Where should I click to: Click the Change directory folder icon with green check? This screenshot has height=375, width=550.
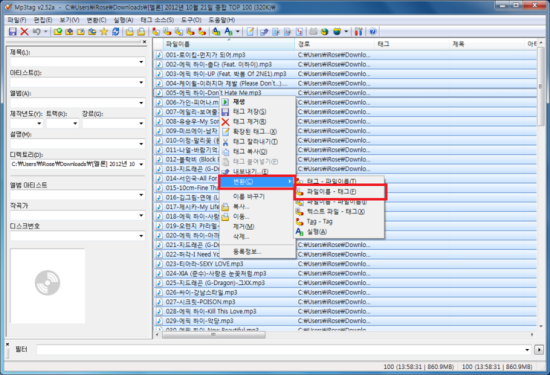[58, 32]
